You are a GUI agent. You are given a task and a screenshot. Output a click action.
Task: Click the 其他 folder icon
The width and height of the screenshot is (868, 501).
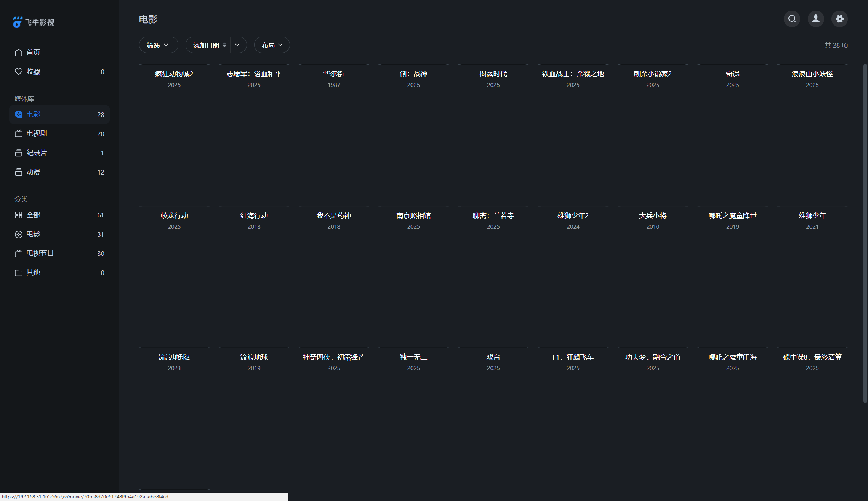pos(18,273)
